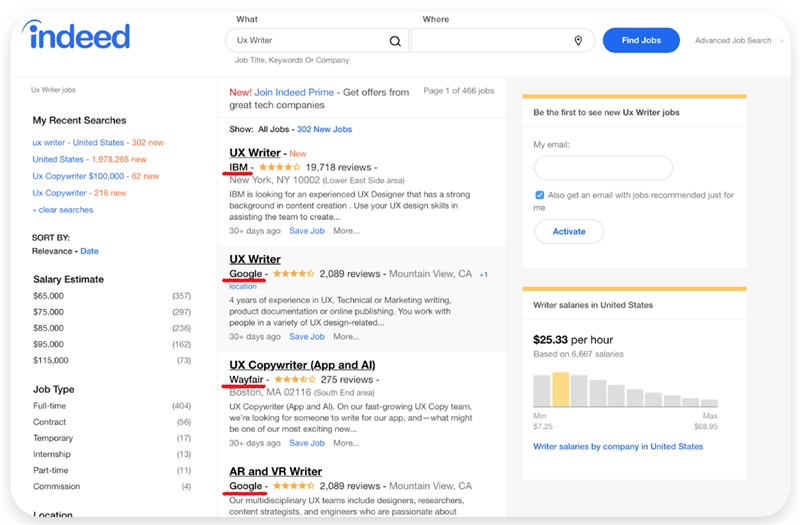Filter by $65,000 salary estimate
The image size is (800, 525).
click(48, 296)
